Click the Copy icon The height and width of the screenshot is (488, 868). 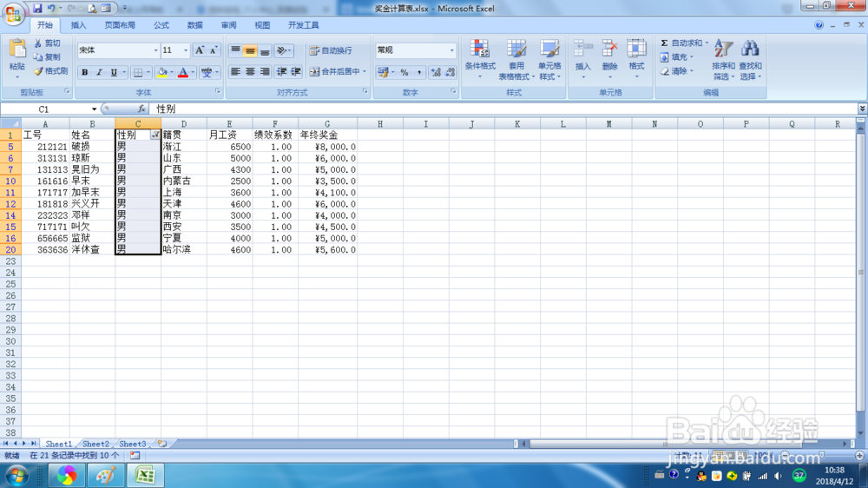pyautogui.click(x=37, y=57)
